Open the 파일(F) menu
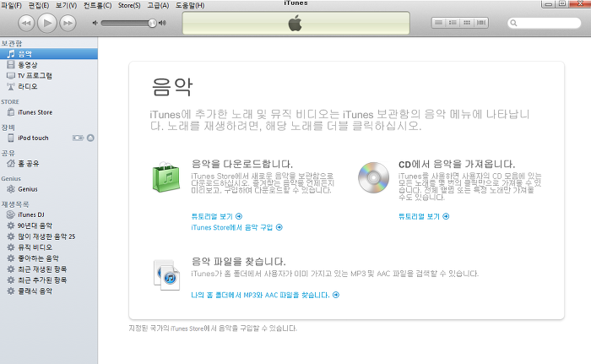Screen dimensions: 591x364 (x=11, y=5)
